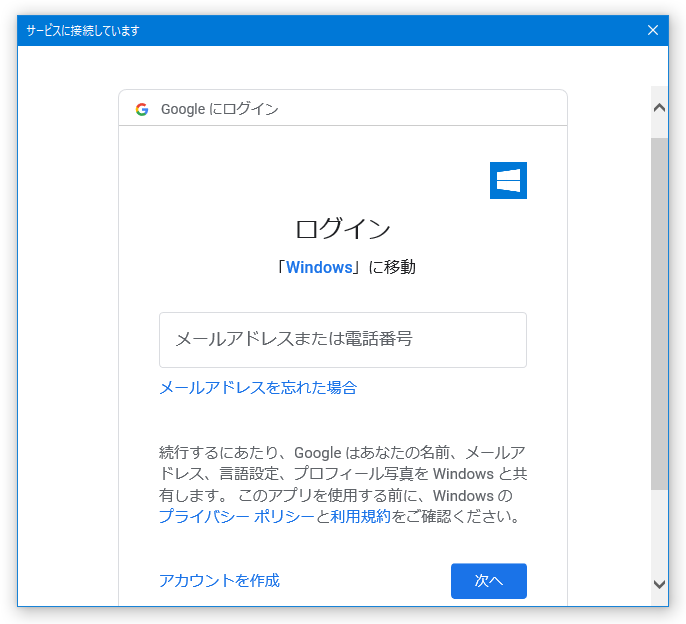The height and width of the screenshot is (624, 686).
Task: Click the create account link
Action: pyautogui.click(x=219, y=580)
